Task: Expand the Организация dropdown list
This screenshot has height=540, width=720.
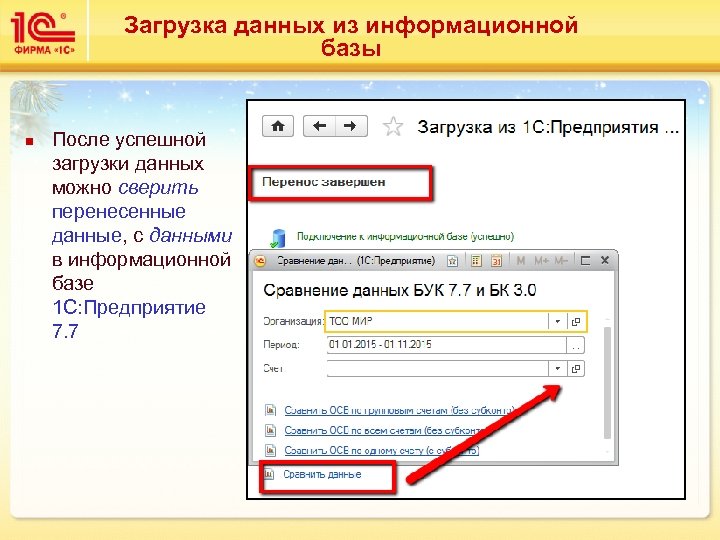Action: (x=557, y=321)
